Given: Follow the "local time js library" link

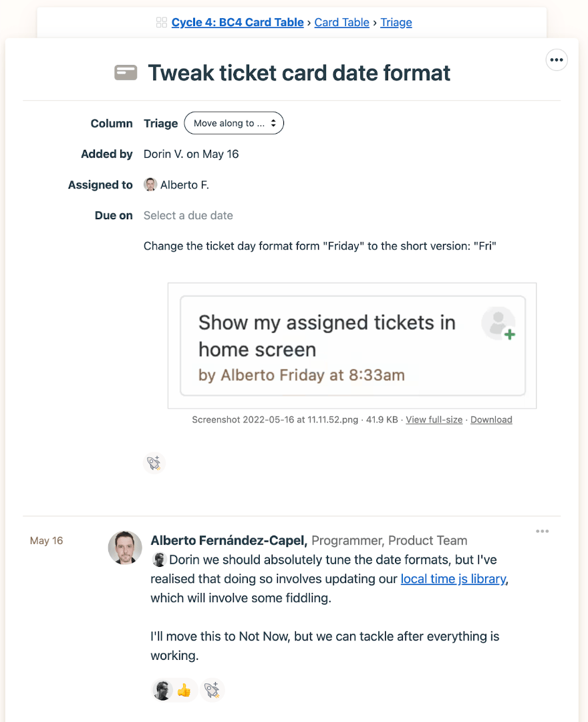Looking at the screenshot, I should click(x=453, y=579).
